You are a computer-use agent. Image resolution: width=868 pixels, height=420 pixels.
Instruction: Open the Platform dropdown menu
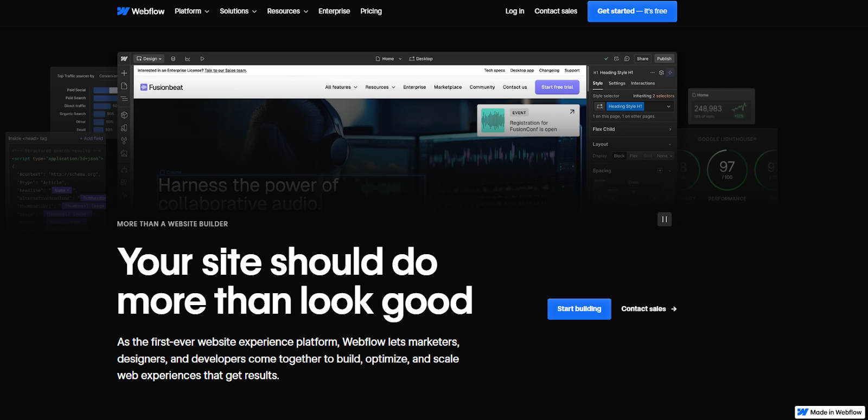(192, 11)
